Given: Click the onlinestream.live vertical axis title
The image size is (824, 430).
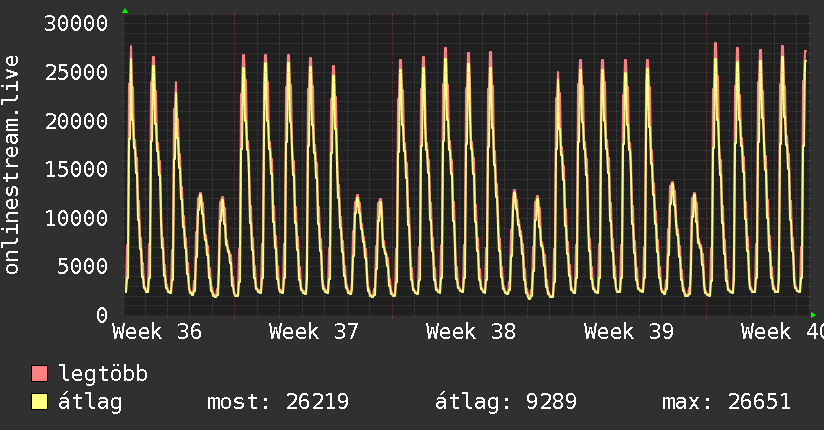Looking at the screenshot, I should pyautogui.click(x=12, y=165).
